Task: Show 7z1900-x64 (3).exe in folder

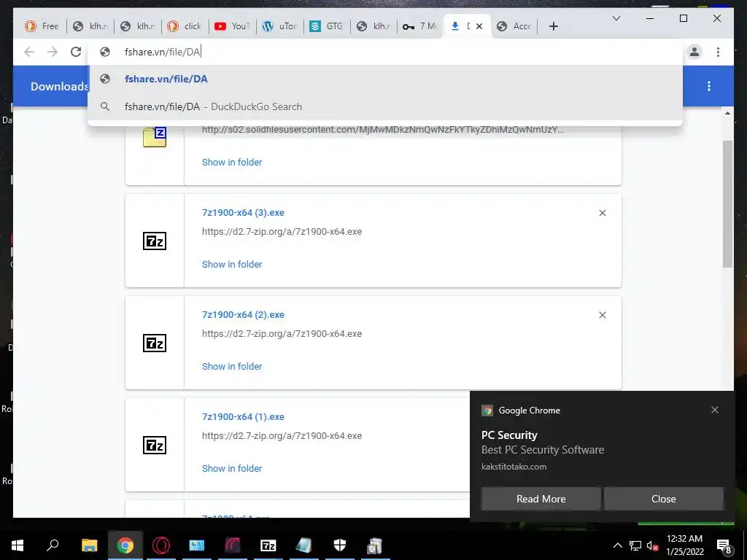Action: point(232,264)
